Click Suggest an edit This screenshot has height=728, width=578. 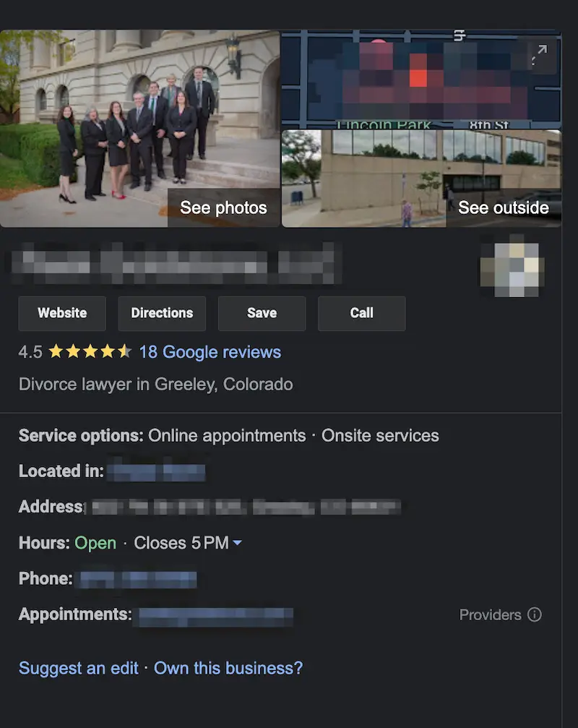[x=79, y=668]
